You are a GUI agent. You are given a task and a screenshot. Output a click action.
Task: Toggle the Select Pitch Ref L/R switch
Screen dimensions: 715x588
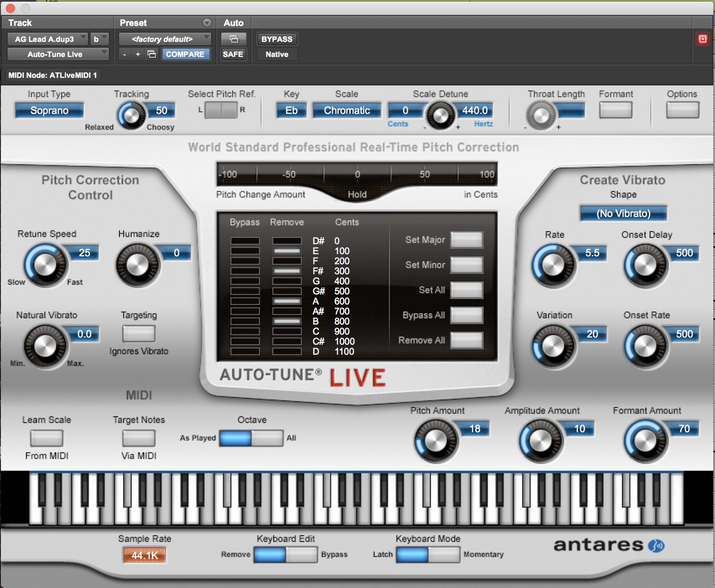[221, 110]
